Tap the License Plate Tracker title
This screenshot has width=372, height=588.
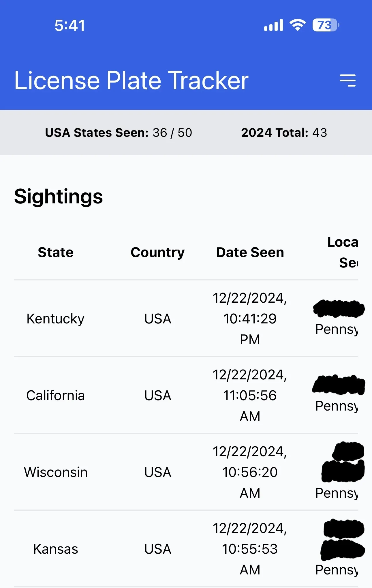coord(131,80)
